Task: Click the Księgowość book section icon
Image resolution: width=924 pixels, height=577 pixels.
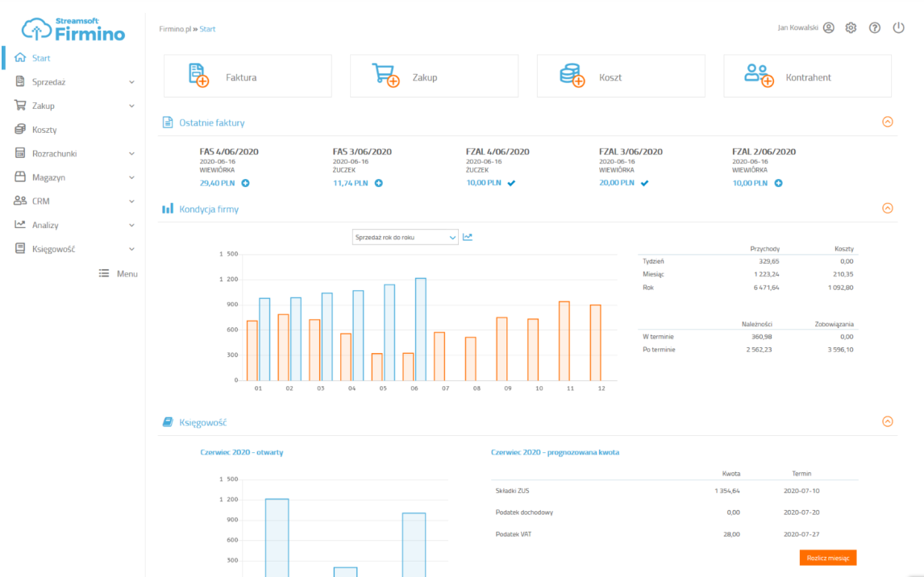Action: coord(168,422)
